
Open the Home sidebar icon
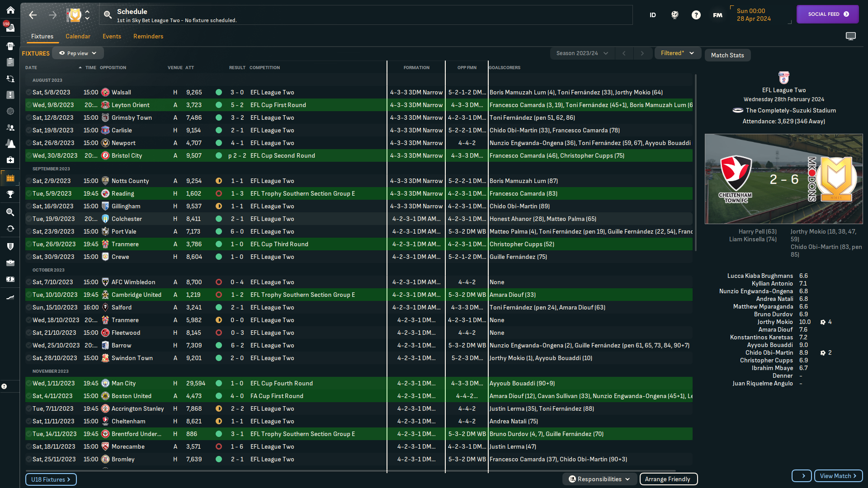(x=10, y=10)
